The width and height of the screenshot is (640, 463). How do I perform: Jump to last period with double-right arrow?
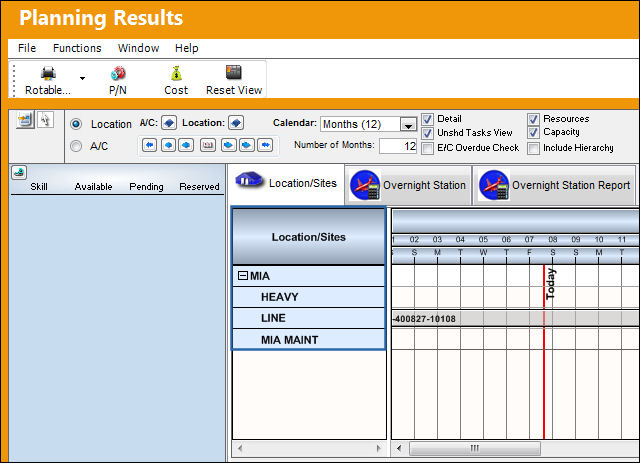(x=265, y=145)
